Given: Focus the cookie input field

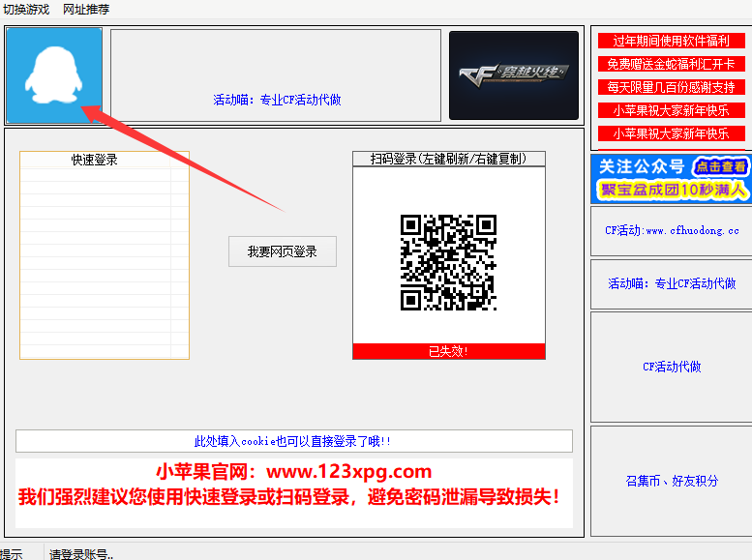Looking at the screenshot, I should click(294, 441).
